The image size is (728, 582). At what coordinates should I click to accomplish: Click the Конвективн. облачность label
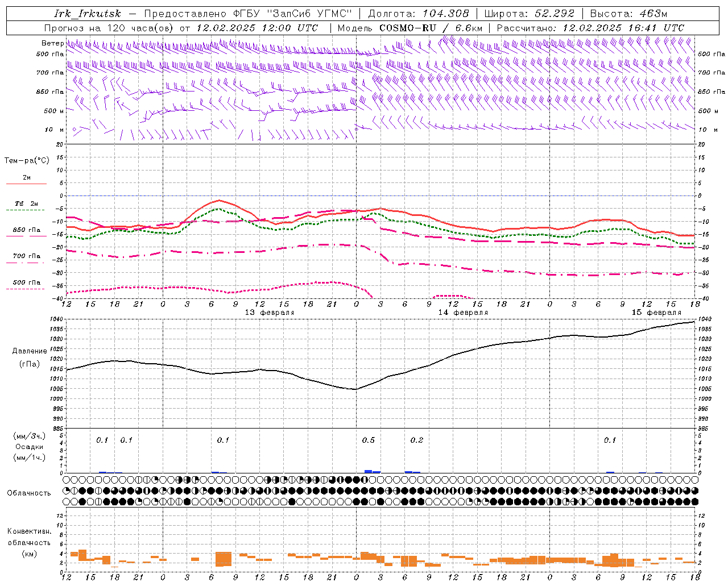tap(29, 537)
